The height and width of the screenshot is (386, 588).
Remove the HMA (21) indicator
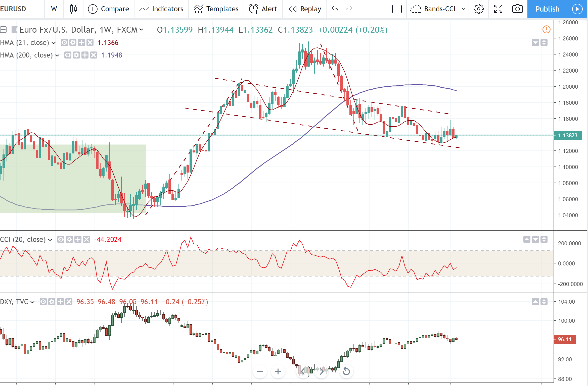[x=90, y=42]
